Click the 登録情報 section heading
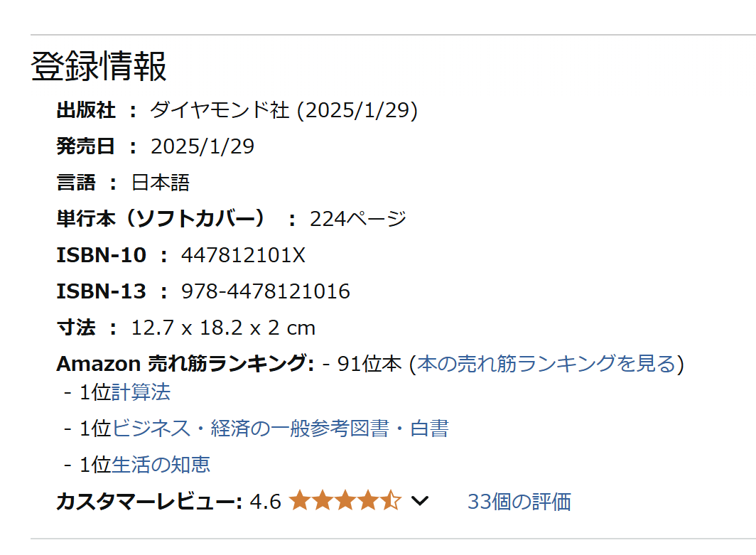The height and width of the screenshot is (555, 756). click(x=99, y=66)
